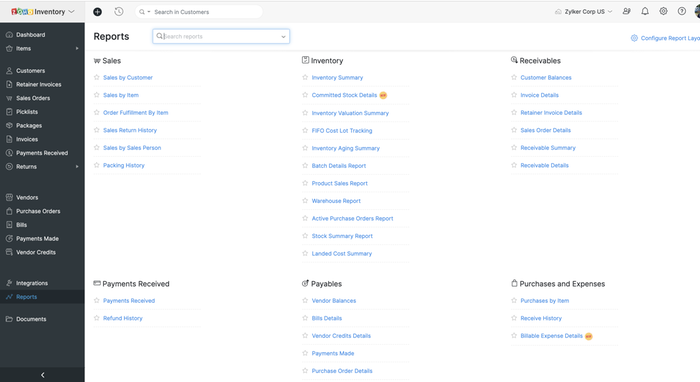700x382 pixels.
Task: Star the Inventory Summary report
Action: pos(305,77)
